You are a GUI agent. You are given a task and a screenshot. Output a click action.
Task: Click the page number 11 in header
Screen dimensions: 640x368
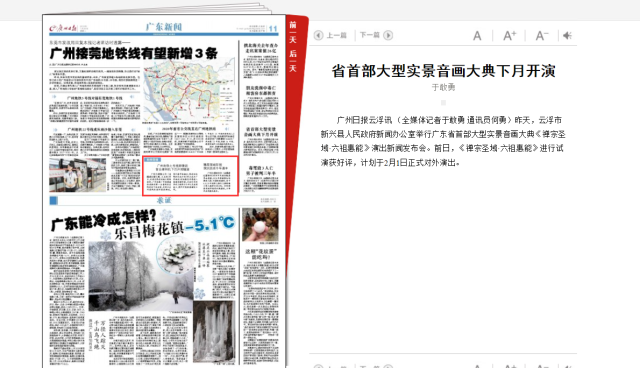tap(273, 29)
